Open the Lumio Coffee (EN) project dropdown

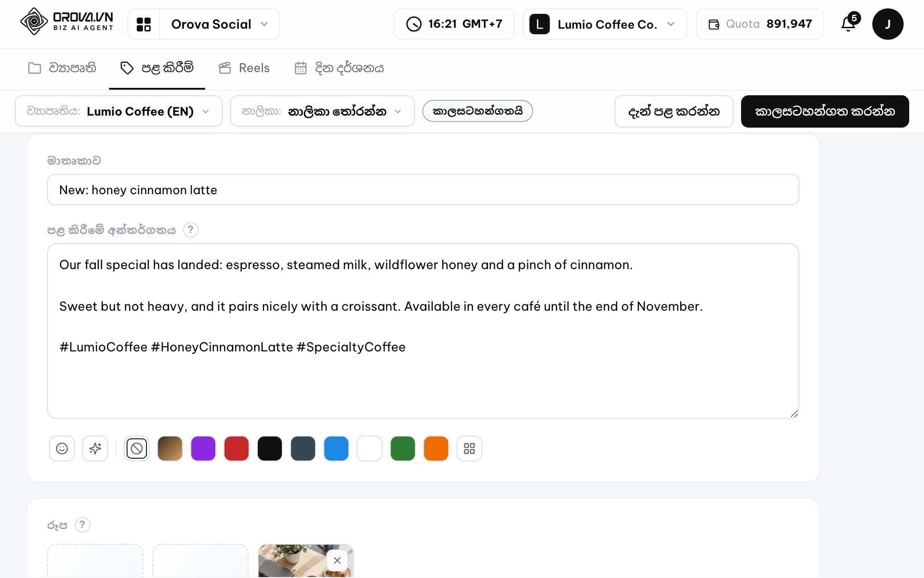coord(119,111)
